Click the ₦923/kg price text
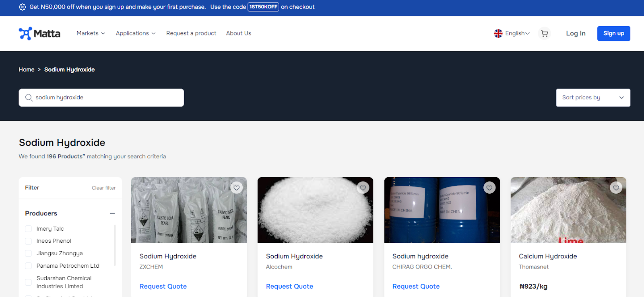The width and height of the screenshot is (644, 297). [x=533, y=287]
